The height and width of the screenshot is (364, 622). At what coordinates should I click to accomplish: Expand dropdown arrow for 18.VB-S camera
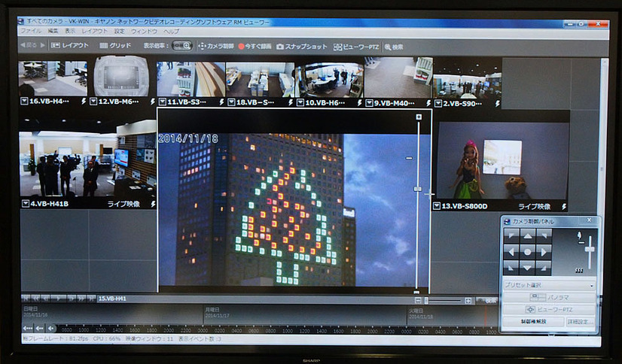click(231, 102)
